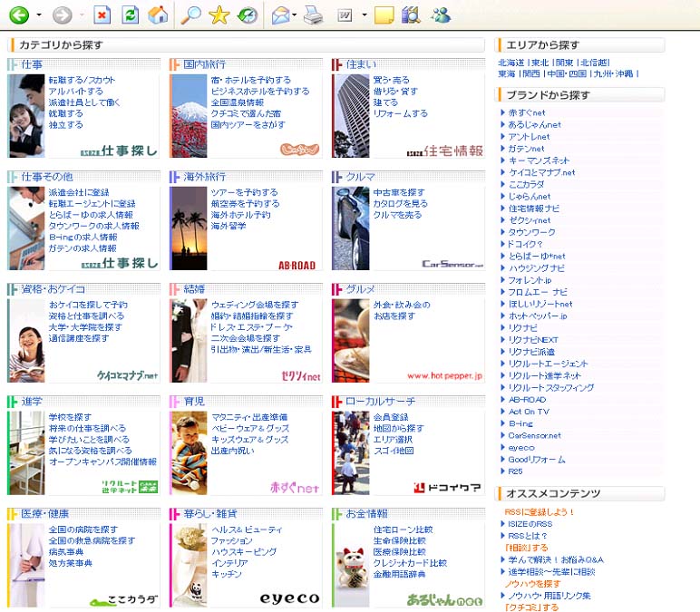
Task: Open the Mail icon dropdown arrow
Action: (294, 15)
